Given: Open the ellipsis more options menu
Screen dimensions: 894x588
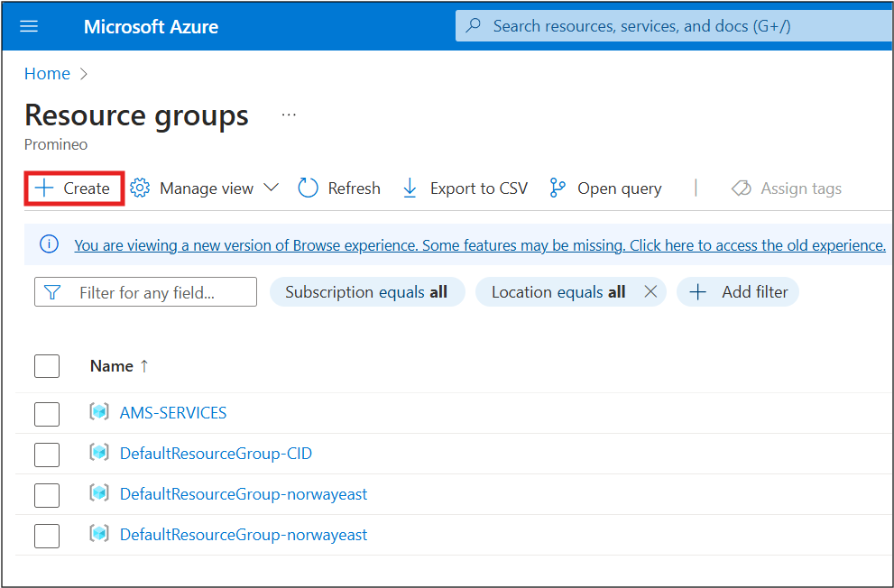Looking at the screenshot, I should tap(289, 115).
